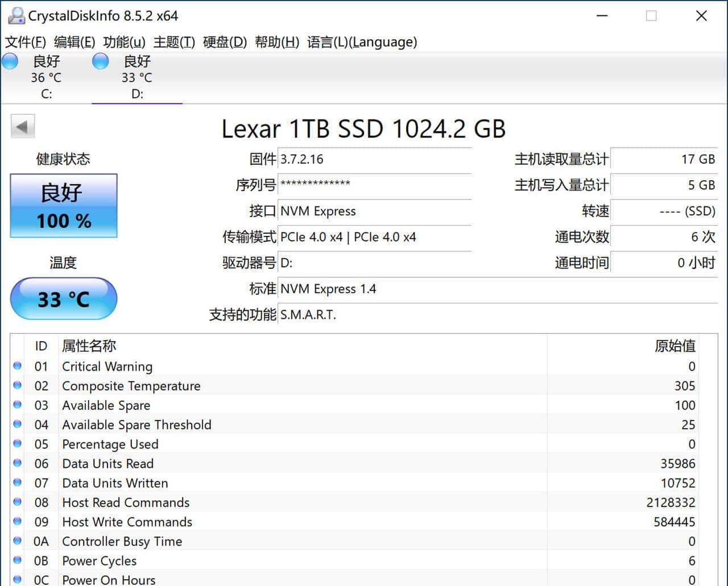
Task: Open the 帮助(H) menu
Action: point(277,42)
